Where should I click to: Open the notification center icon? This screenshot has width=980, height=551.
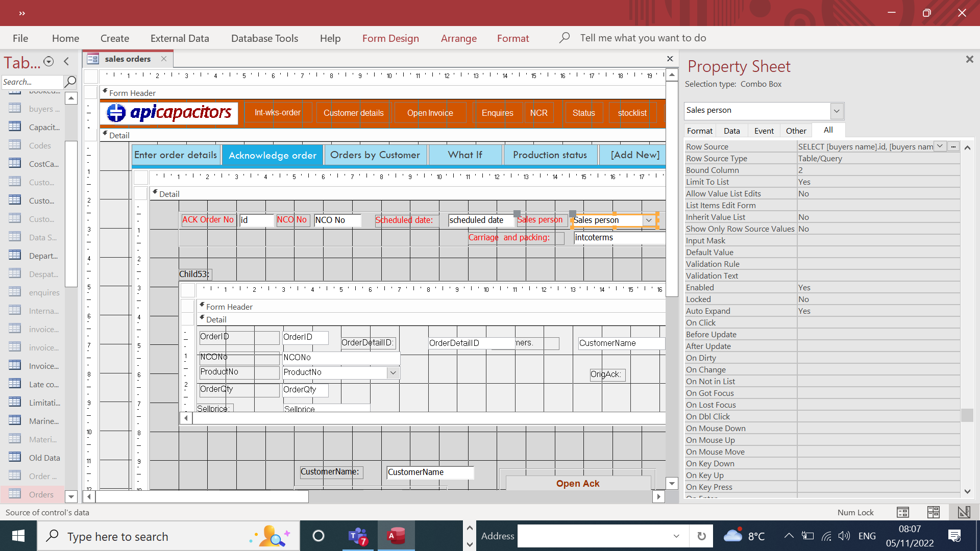coord(954,536)
